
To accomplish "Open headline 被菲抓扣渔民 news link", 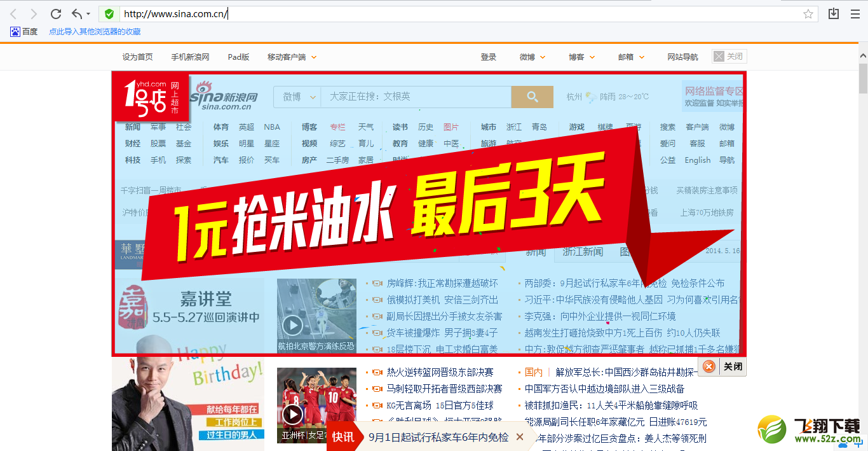I will pyautogui.click(x=611, y=405).
